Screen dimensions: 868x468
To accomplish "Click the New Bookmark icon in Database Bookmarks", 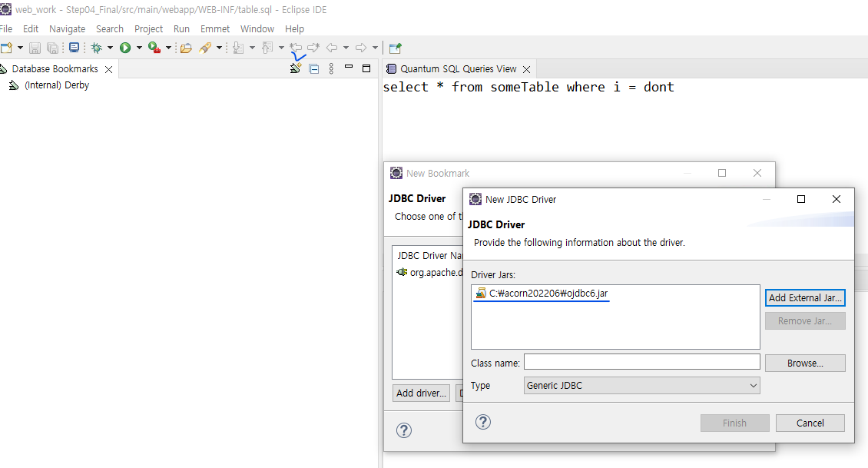I will click(296, 68).
